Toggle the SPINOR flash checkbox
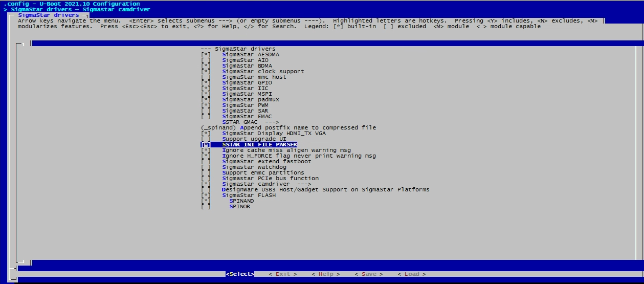Screen dimensions: 644x284 206,207
